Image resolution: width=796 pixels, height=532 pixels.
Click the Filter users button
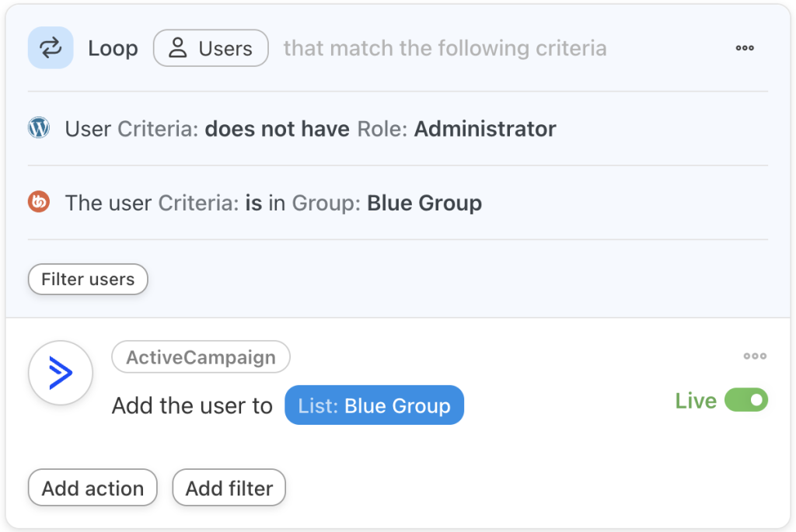[87, 279]
